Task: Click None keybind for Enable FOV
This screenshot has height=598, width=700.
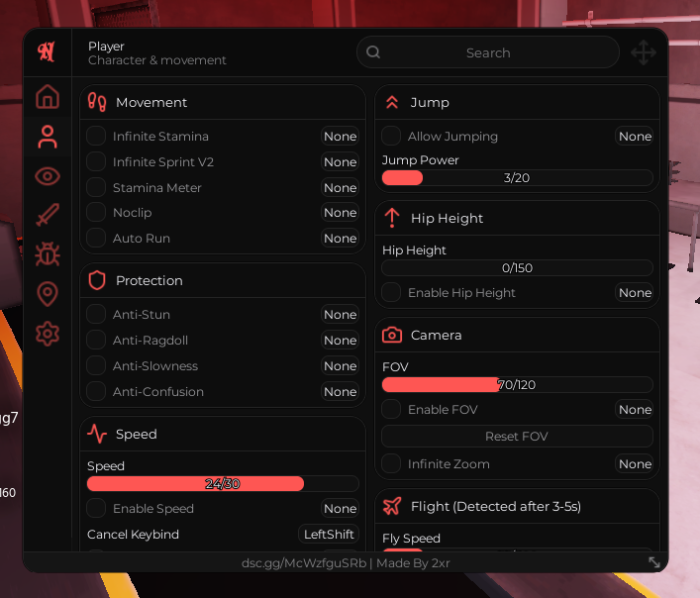Action: (635, 409)
